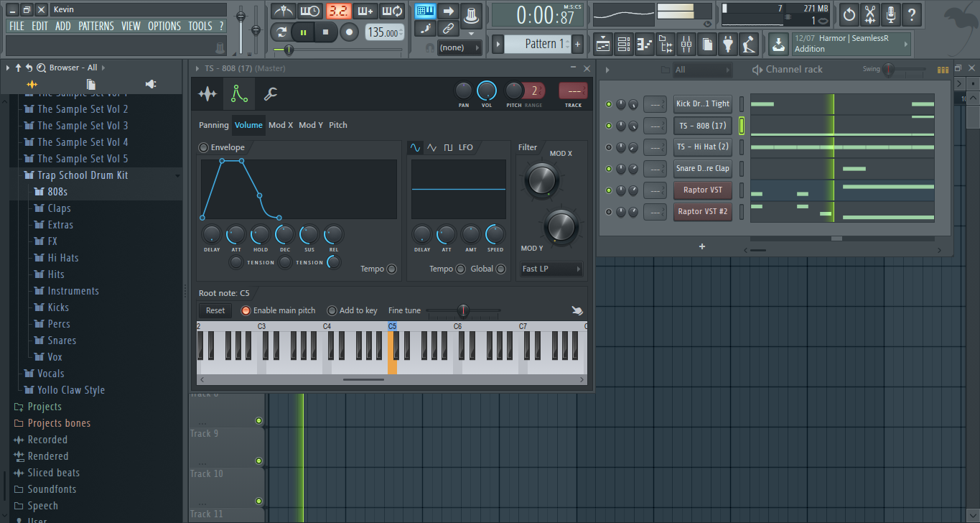Stop playback with the stop button
The width and height of the screenshot is (980, 523).
[x=325, y=32]
